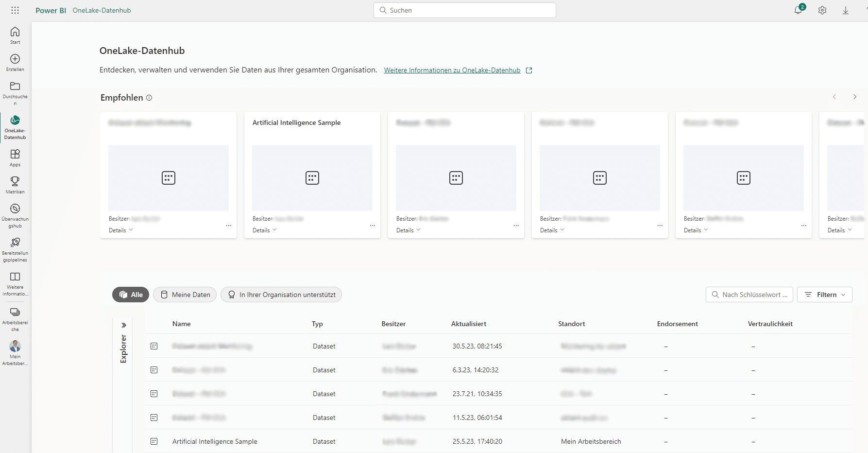Select the Alle filter tab
The height and width of the screenshot is (453, 868).
pos(131,295)
